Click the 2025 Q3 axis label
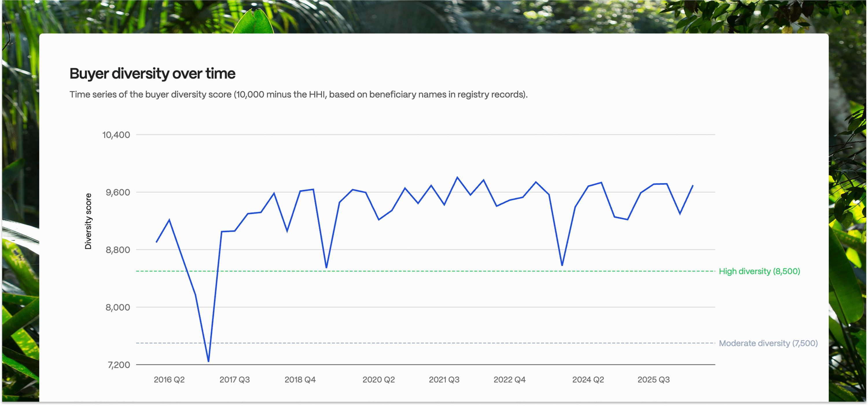Viewport: 868px width, 412px height. click(653, 380)
